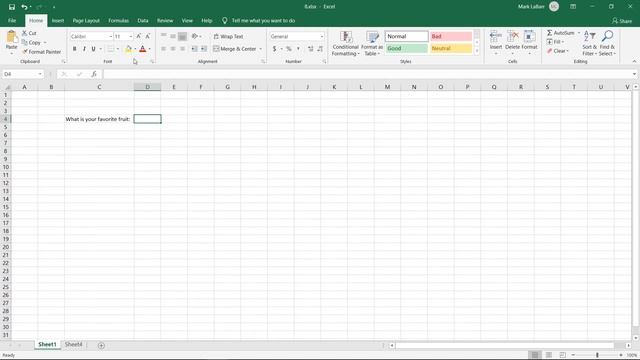Align cell contents to top
This screenshot has width=640, height=360.
click(163, 36)
